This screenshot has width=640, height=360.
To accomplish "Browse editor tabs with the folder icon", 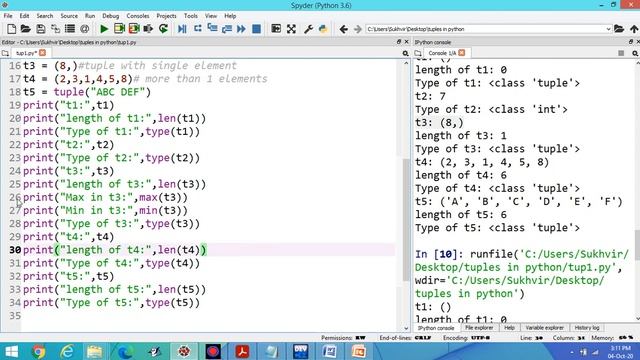I will [x=5, y=53].
